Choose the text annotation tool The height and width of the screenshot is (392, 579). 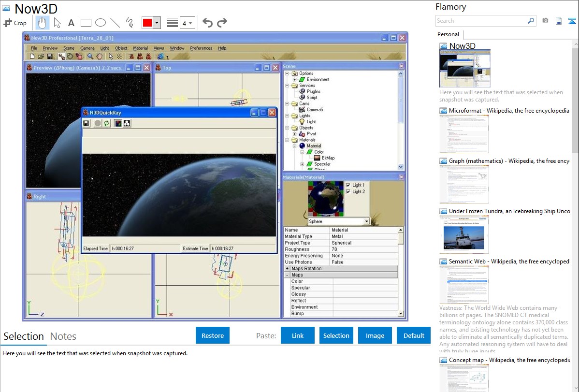click(71, 23)
